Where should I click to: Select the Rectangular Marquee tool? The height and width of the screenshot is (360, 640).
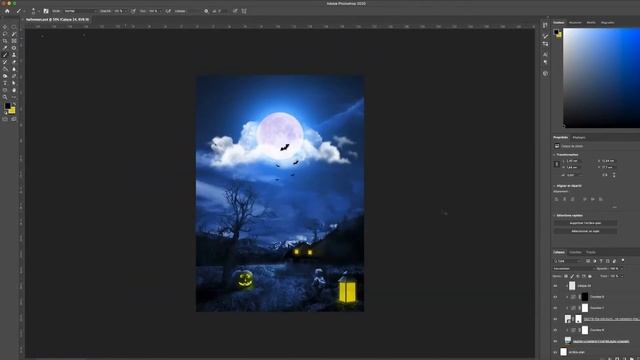click(14, 27)
